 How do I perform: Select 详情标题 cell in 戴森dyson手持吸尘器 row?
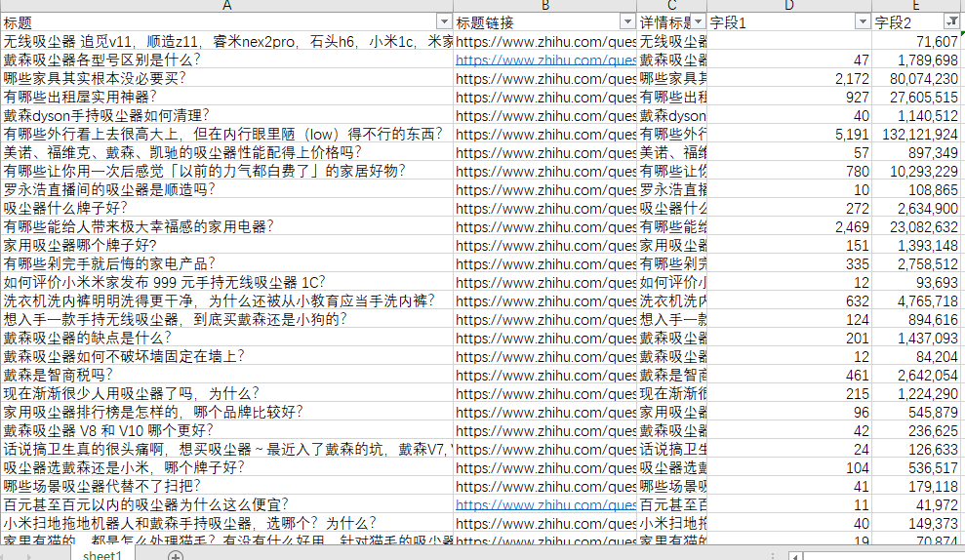tap(671, 116)
